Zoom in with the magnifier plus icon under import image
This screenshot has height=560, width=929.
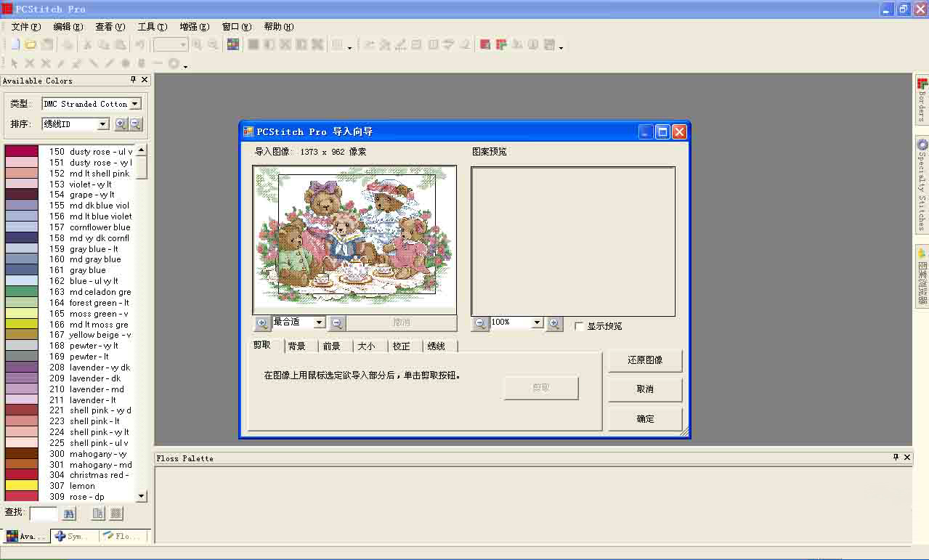tap(261, 322)
